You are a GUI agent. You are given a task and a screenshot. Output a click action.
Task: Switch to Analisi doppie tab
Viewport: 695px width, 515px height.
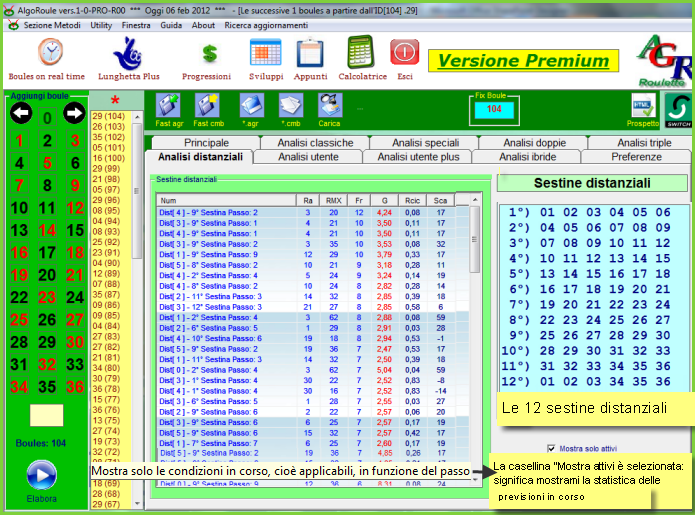point(534,143)
